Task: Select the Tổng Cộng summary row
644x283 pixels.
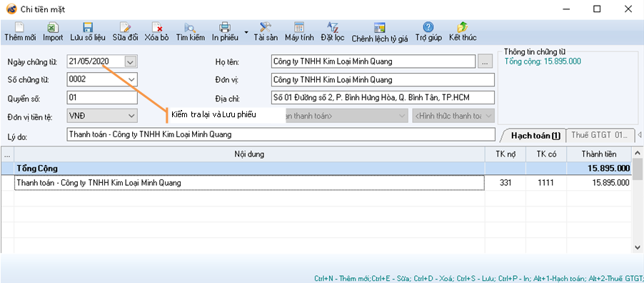Action: click(x=316, y=168)
